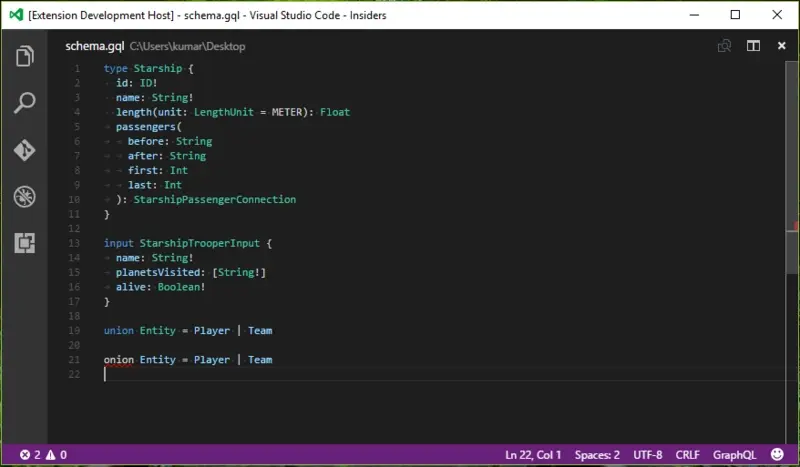Click the red error marker in overview ruler
Screen dimensions: 800x467
795,226
